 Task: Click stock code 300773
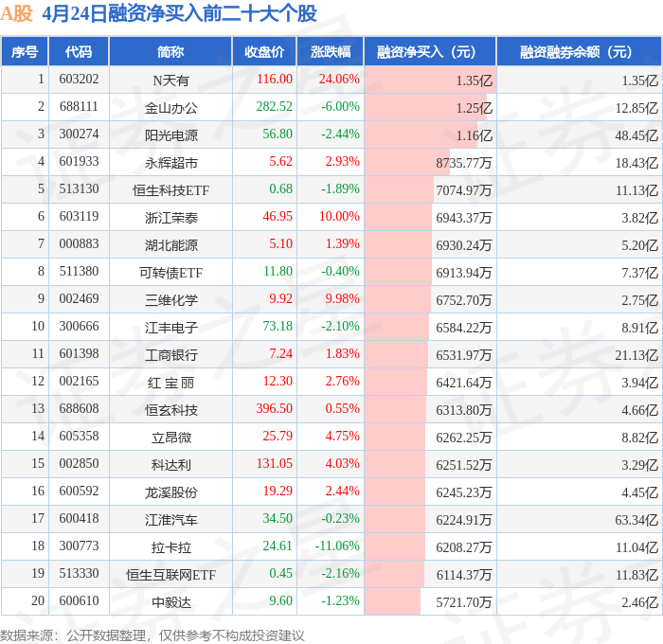[79, 546]
